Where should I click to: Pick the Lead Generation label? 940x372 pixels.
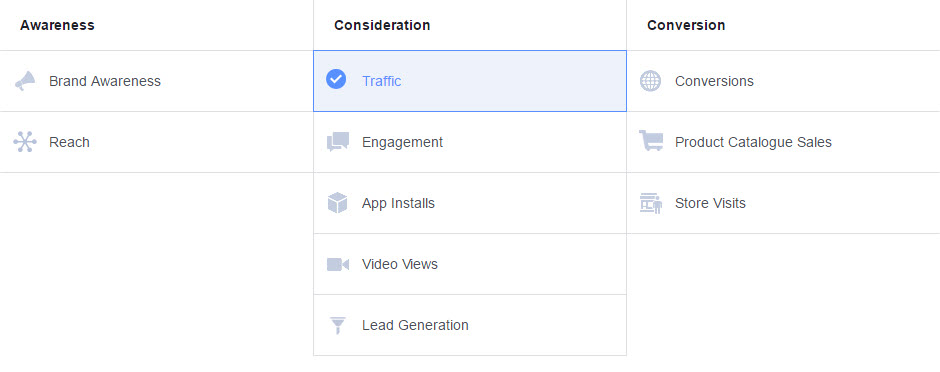pyautogui.click(x=415, y=325)
